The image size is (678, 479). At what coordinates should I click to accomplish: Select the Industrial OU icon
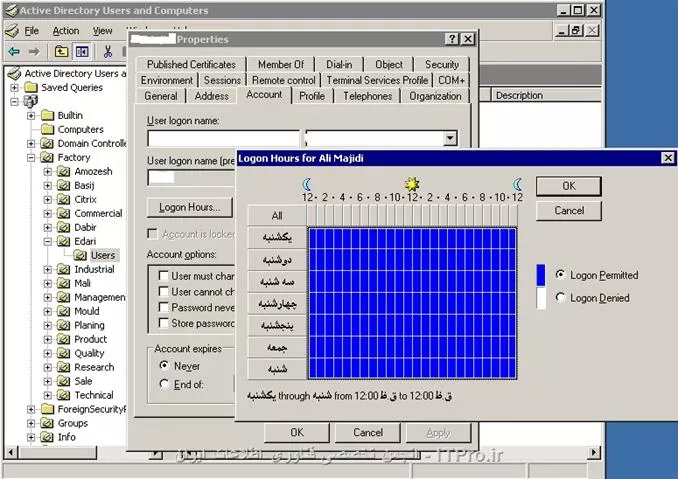click(64, 269)
